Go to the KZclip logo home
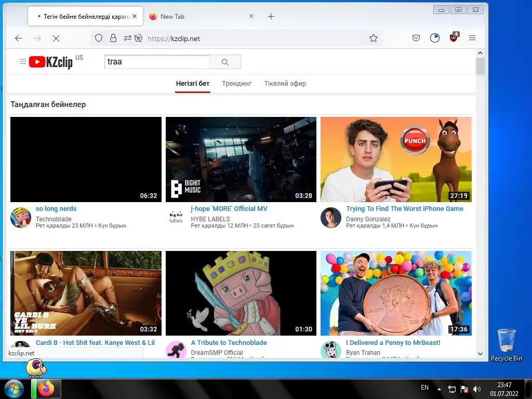 [51, 62]
